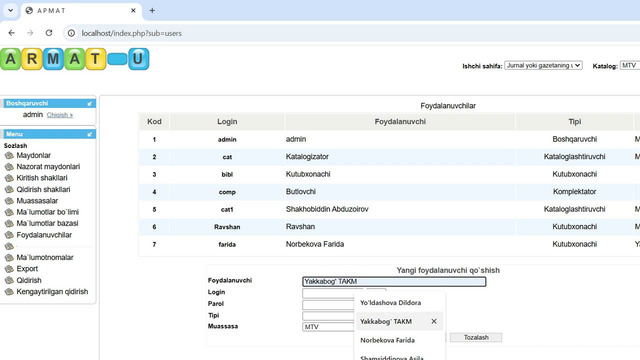Click the Ma`lumotnomalar menu icon

(9, 258)
